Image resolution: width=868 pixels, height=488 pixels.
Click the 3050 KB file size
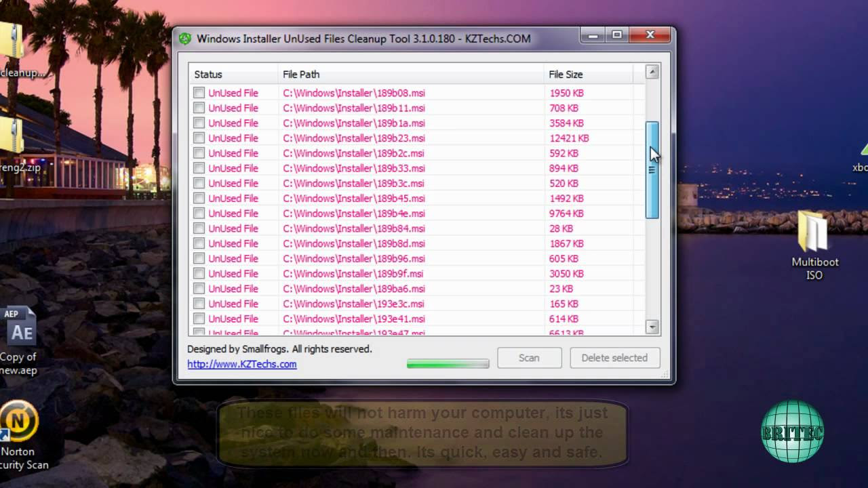point(566,273)
